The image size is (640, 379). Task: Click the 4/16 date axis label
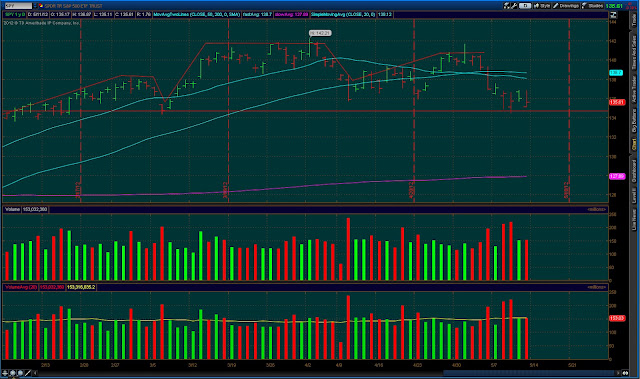379,365
